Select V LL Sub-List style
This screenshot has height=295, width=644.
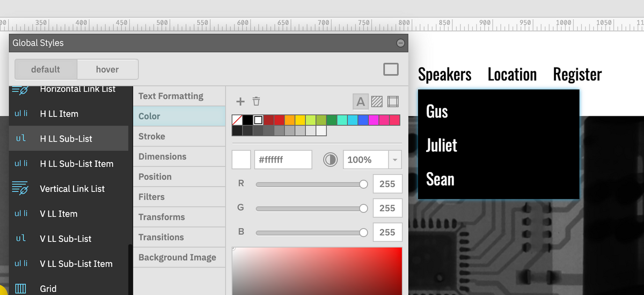click(x=65, y=239)
